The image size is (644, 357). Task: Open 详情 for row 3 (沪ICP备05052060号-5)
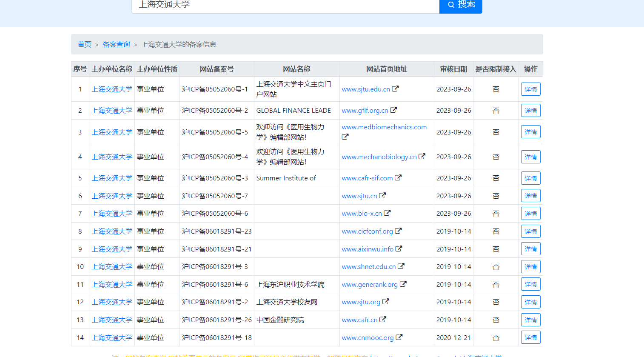530,132
